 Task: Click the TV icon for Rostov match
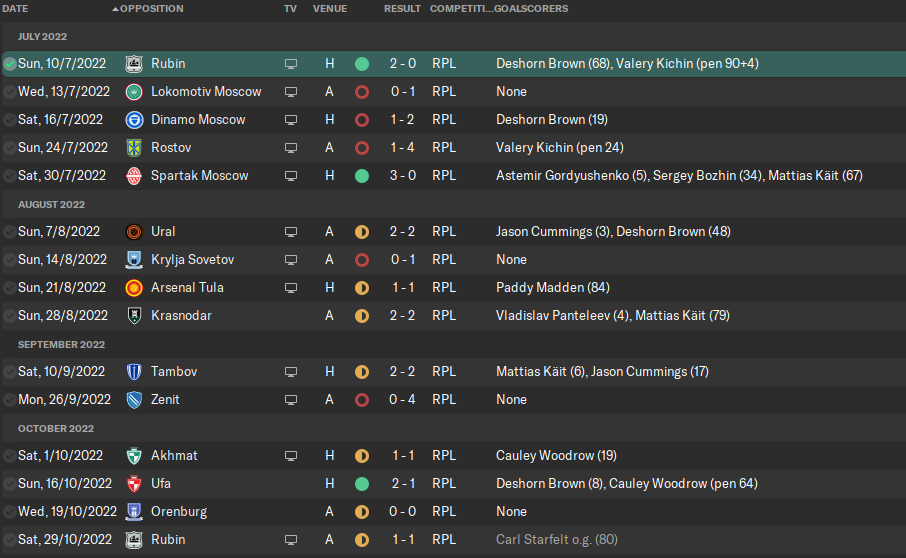pyautogui.click(x=291, y=148)
